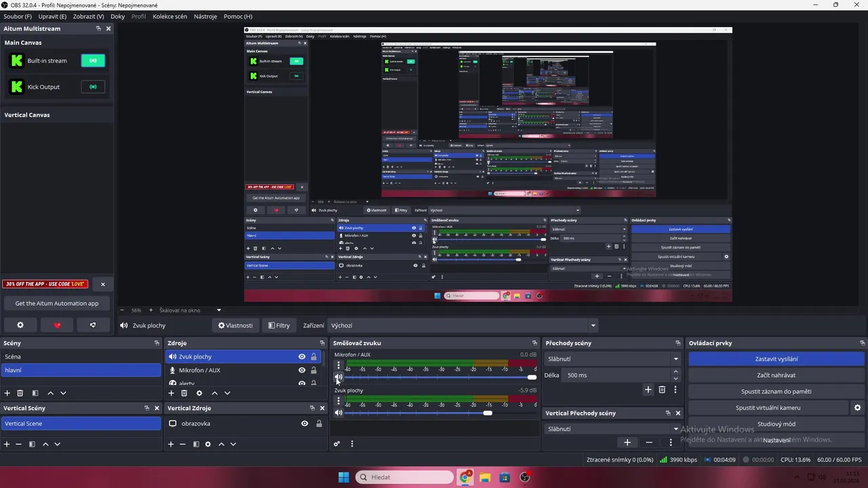
Task: Open Filtry for selected source
Action: point(279,325)
